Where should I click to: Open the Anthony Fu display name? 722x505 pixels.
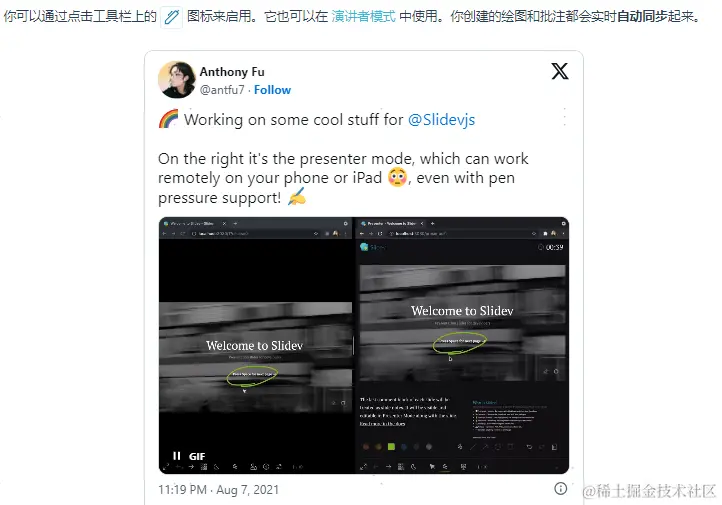232,72
